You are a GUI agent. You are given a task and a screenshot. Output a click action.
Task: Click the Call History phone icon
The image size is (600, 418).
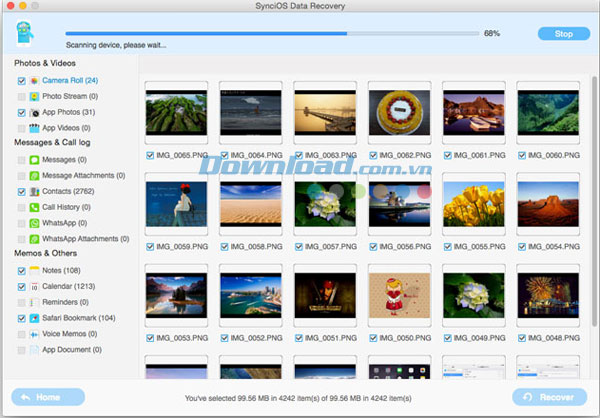point(34,207)
